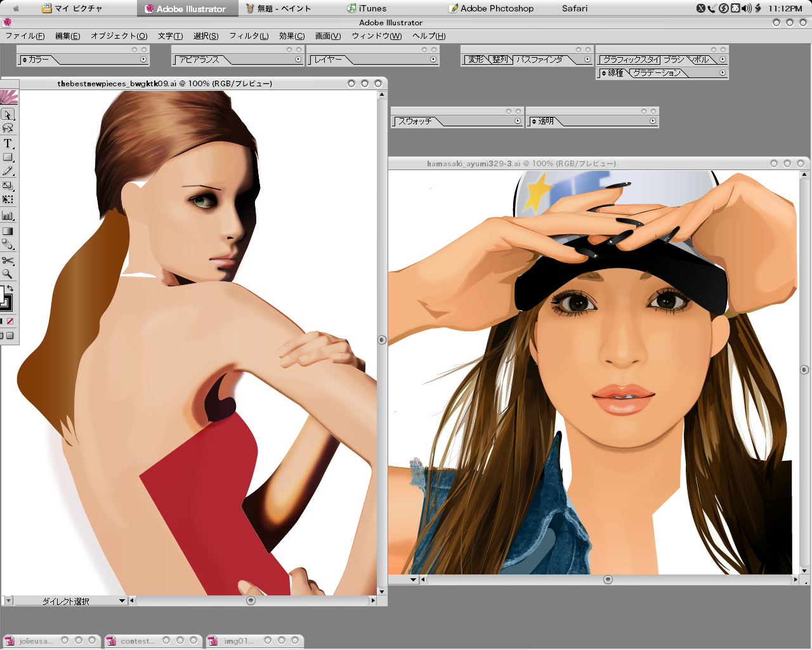Open the パスファインダ panel flyout menu
The width and height of the screenshot is (812, 650).
pyautogui.click(x=587, y=60)
